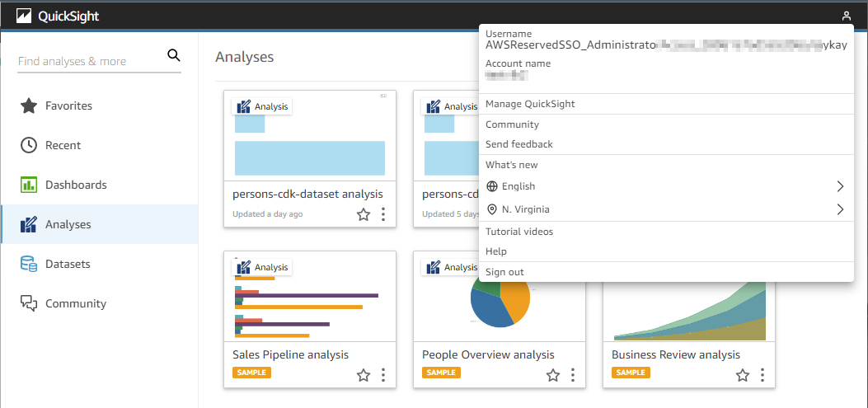This screenshot has width=868, height=408.
Task: Click the Favorites star icon in sidebar
Action: 29,106
